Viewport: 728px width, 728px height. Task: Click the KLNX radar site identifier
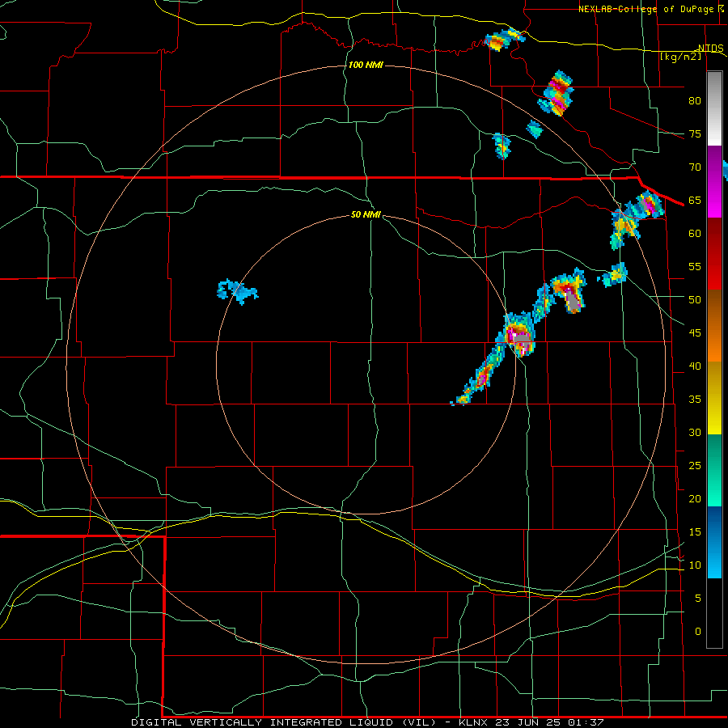(x=473, y=722)
